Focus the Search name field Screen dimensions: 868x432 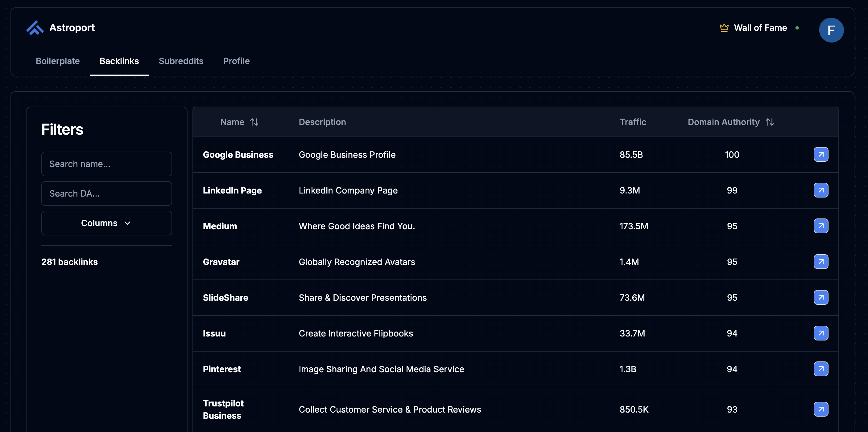point(106,164)
